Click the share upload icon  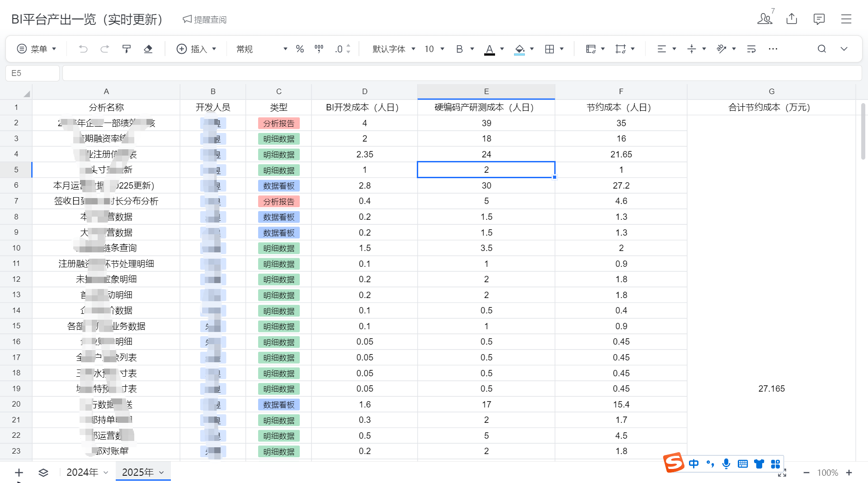click(x=792, y=19)
